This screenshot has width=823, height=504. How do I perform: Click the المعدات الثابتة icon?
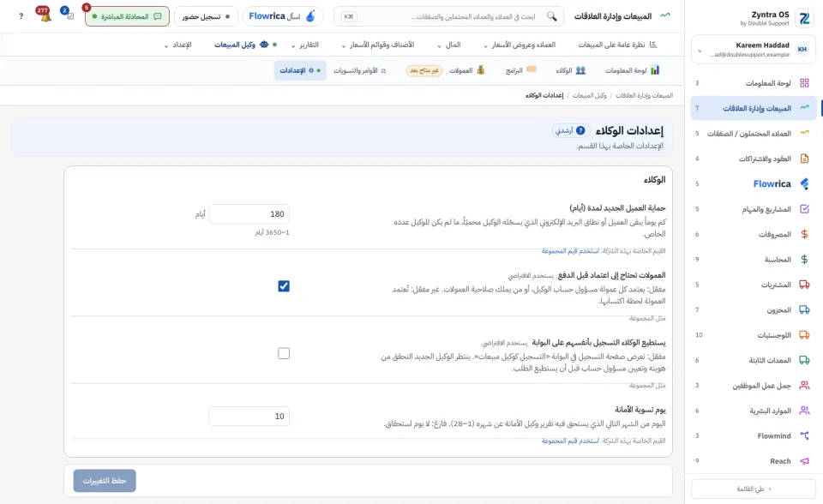[x=804, y=360]
